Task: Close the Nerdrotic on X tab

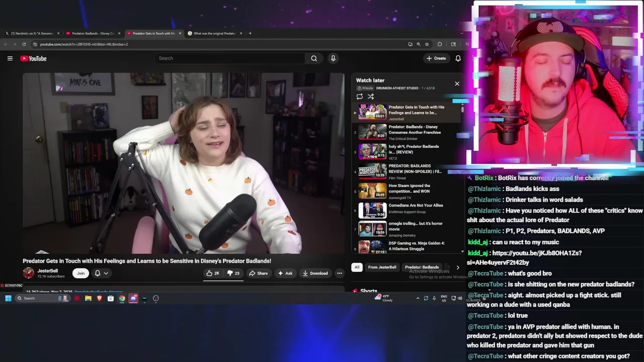Action: point(58,33)
